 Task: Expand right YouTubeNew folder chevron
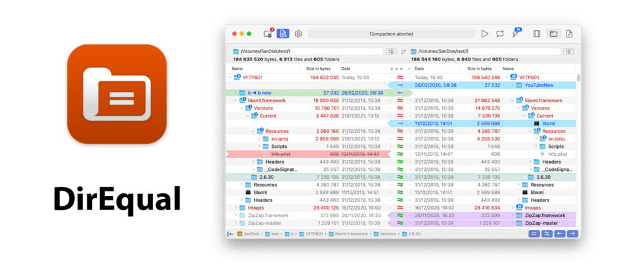(513, 85)
